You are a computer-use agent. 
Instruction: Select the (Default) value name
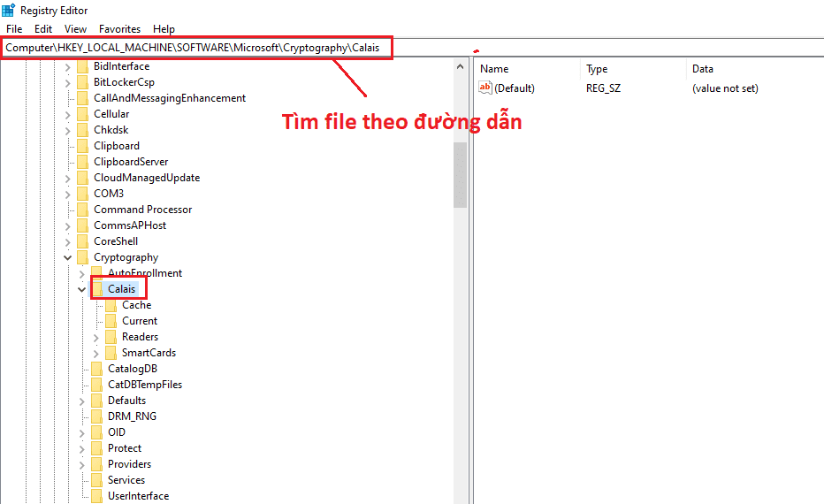(x=515, y=88)
